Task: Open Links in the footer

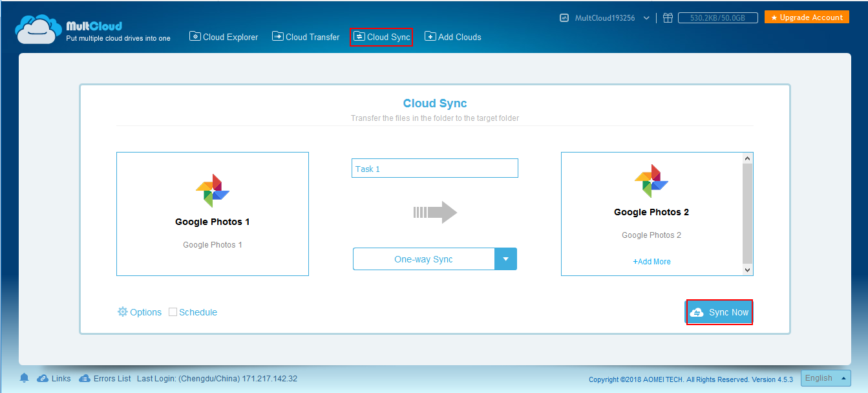Action: [61, 379]
